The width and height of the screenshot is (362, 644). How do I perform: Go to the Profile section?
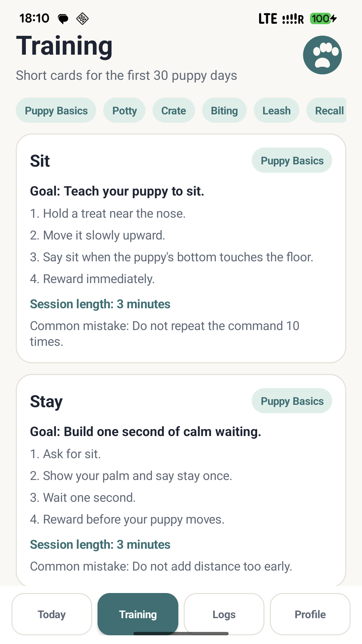[310, 614]
